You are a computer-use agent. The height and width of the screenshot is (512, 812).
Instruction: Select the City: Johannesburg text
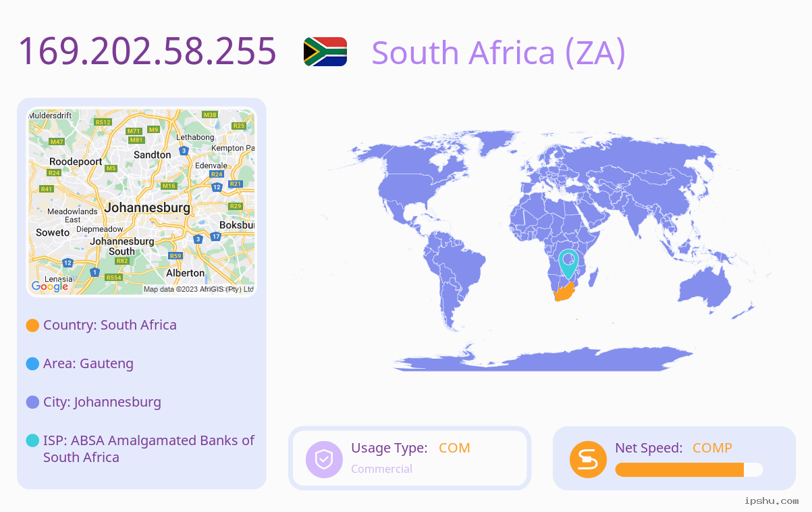tap(102, 402)
